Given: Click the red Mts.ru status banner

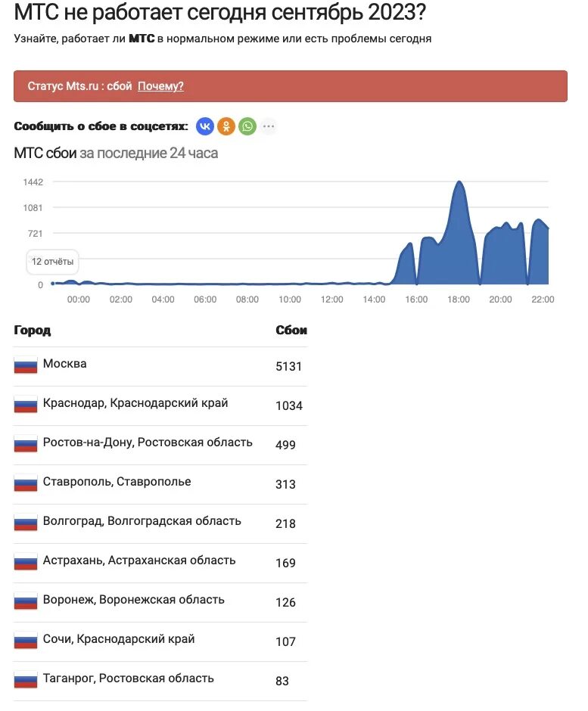Looking at the screenshot, I should click(291, 86).
